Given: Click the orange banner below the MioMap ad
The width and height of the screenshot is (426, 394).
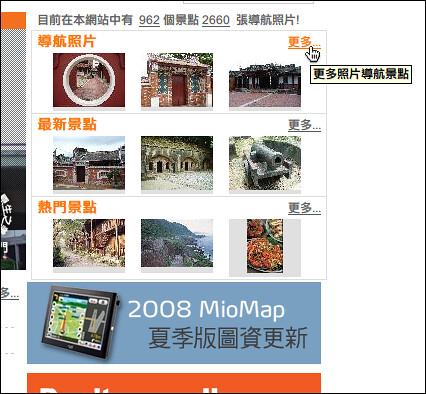Looking at the screenshot, I should coord(174,383).
